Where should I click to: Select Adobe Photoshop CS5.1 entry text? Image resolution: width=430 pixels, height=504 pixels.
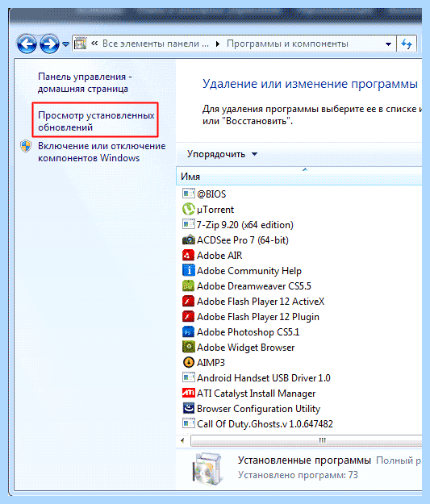[x=248, y=332]
